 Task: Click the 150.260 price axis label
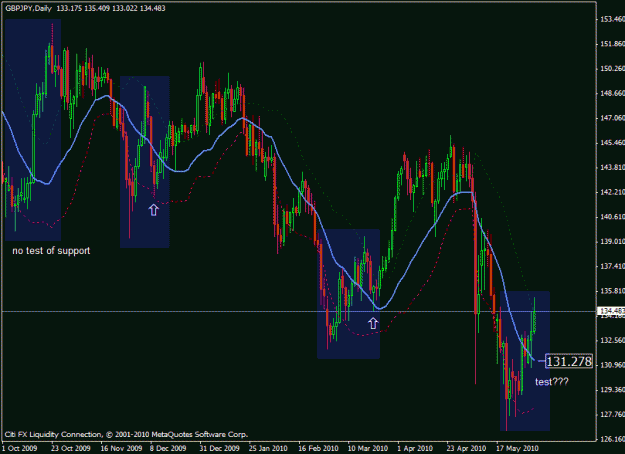612,69
